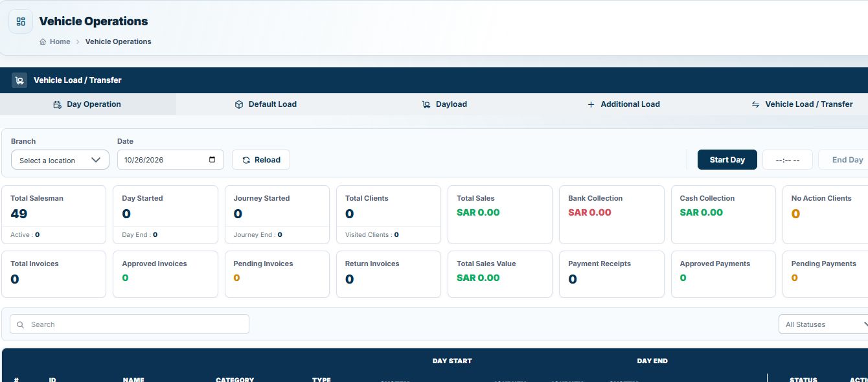Click the Day Operation tab icon
The image size is (868, 382).
57,104
